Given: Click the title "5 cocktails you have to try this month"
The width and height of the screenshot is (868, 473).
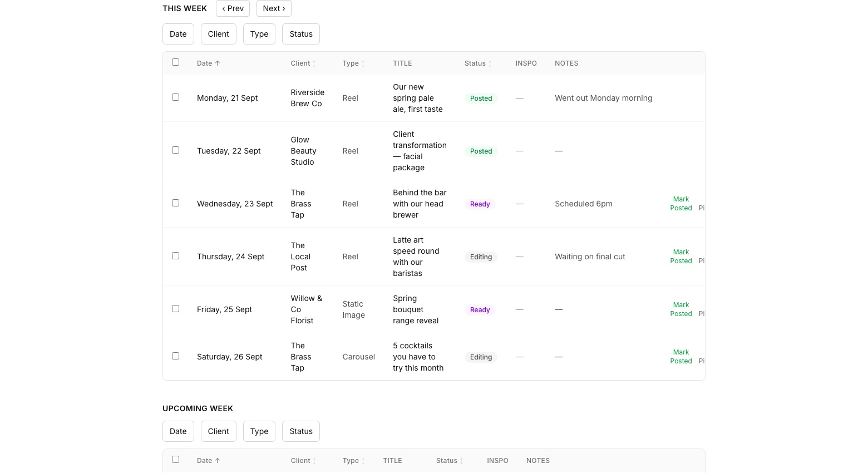Looking at the screenshot, I should pos(418,357).
